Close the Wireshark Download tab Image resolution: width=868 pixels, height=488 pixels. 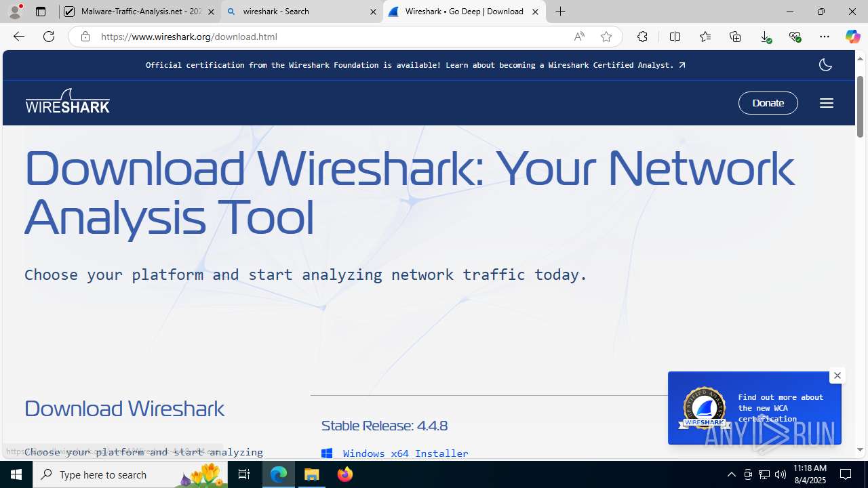(535, 12)
